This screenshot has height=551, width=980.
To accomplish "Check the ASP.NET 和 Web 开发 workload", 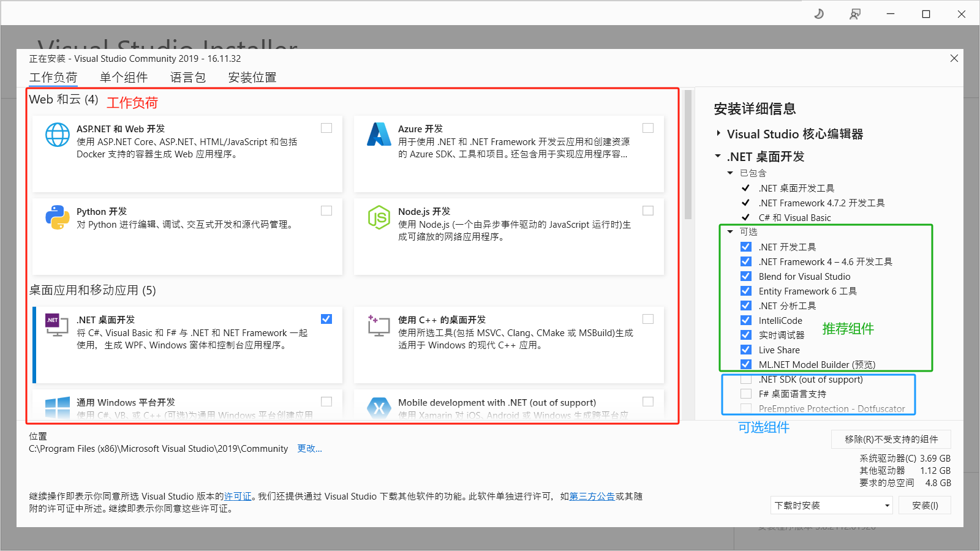I will point(326,128).
